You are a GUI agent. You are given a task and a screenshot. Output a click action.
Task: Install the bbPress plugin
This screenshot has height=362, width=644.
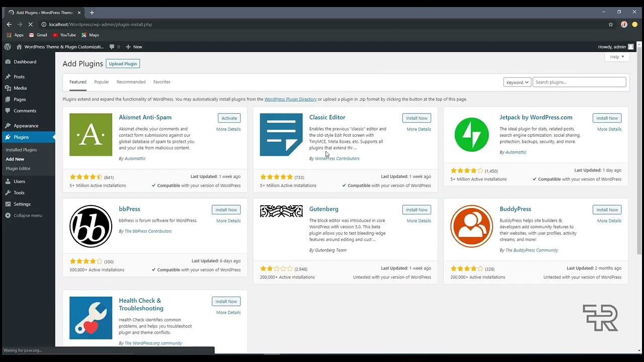pyautogui.click(x=226, y=210)
